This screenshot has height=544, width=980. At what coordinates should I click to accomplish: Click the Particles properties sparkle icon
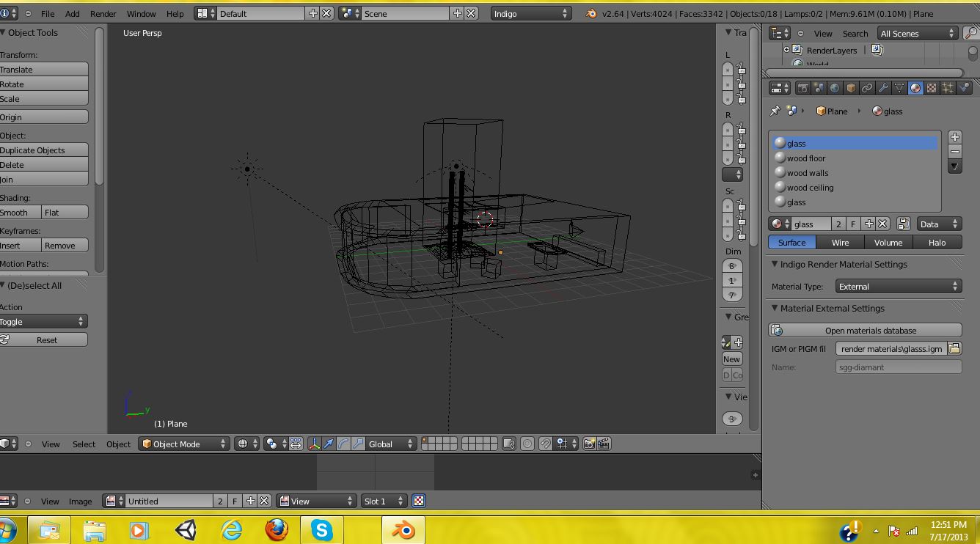click(948, 88)
